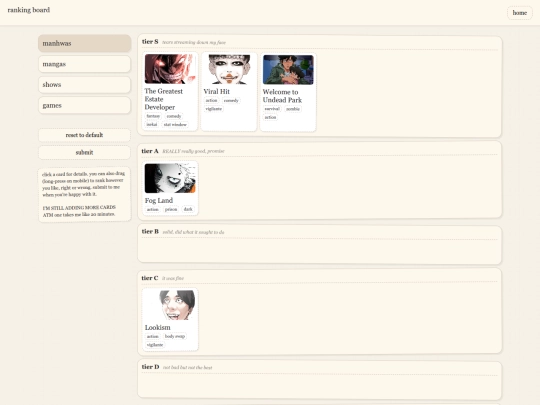The height and width of the screenshot is (405, 540).
Task: Click the instructions note in sidebar
Action: [x=84, y=195]
